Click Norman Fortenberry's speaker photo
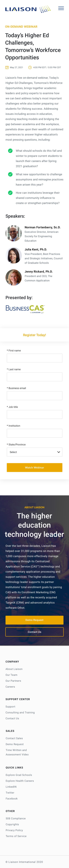Viewport: 69px width, 868px height. click(x=13, y=233)
